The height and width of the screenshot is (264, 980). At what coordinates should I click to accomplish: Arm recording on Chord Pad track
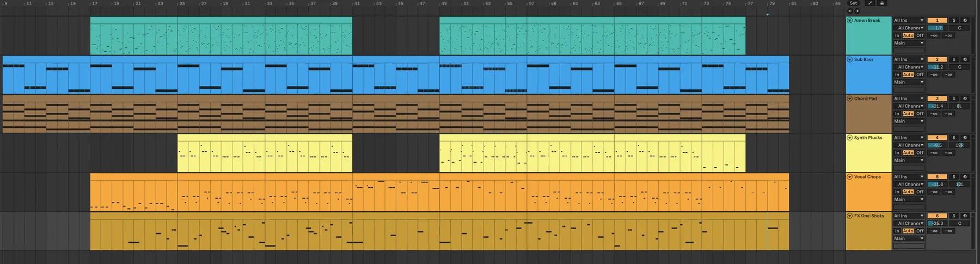965,99
